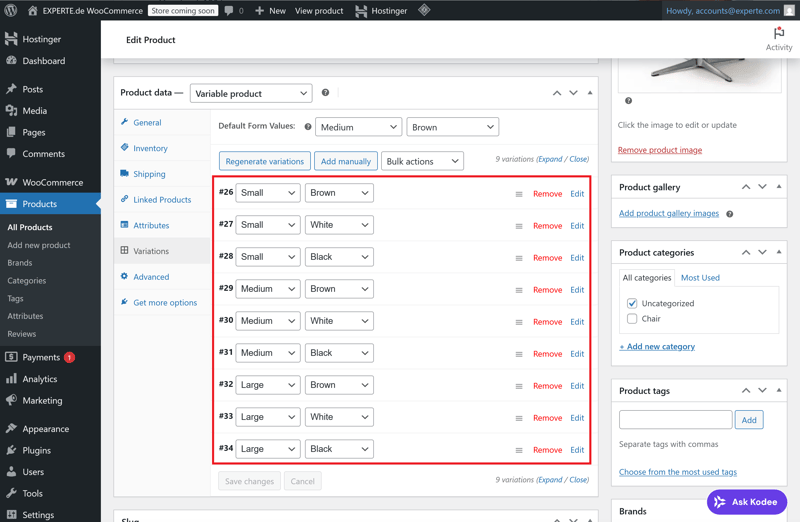The height and width of the screenshot is (522, 800).
Task: Switch to the Inventory tab
Action: pyautogui.click(x=150, y=148)
